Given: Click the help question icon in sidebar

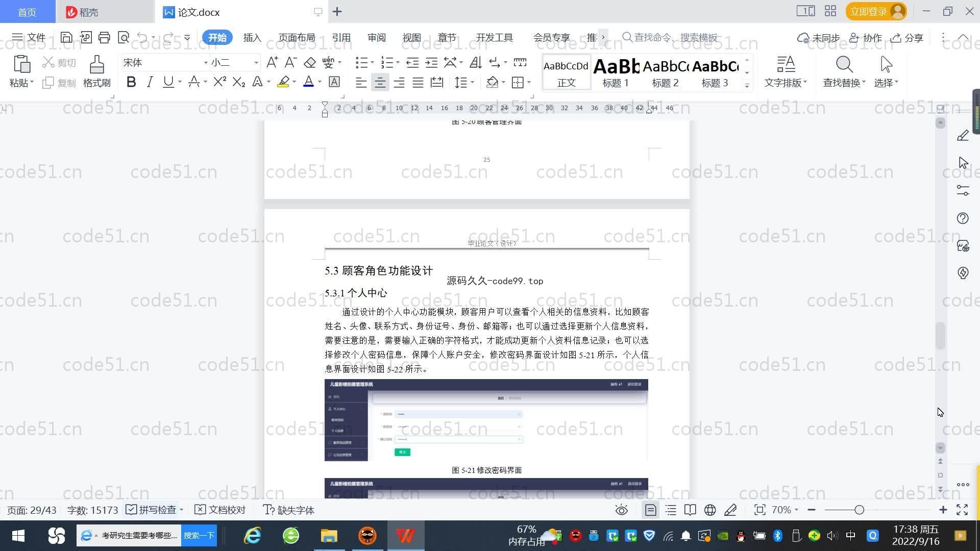Looking at the screenshot, I should coord(963,218).
